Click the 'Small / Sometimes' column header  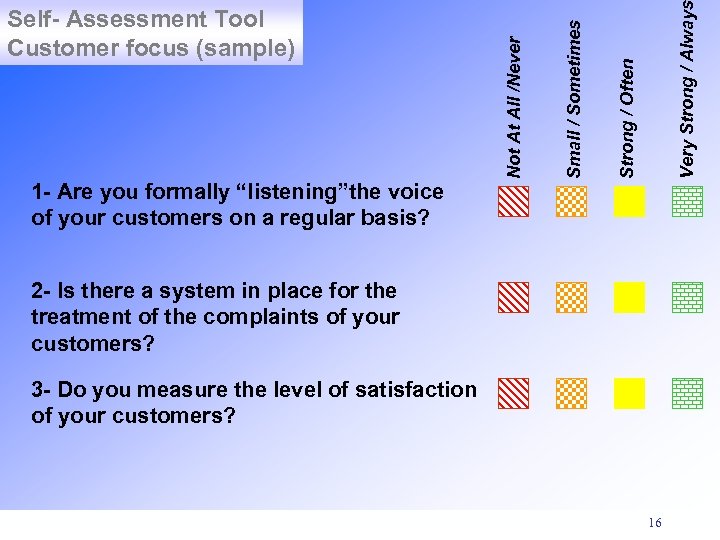coord(573,98)
